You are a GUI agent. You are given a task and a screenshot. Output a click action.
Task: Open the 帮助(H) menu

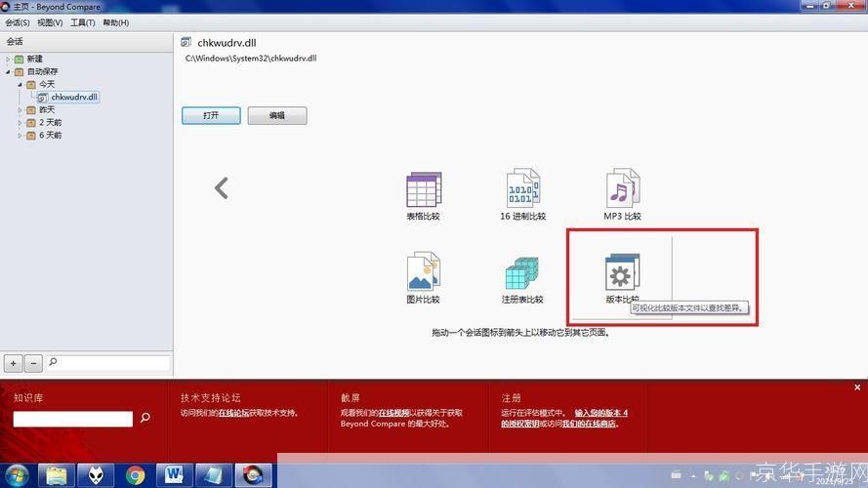click(115, 22)
